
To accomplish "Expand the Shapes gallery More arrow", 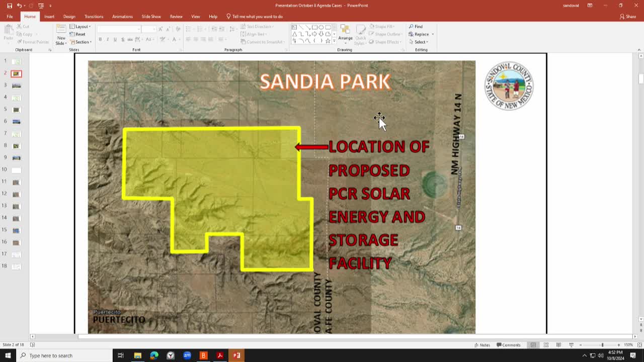I will [334, 40].
